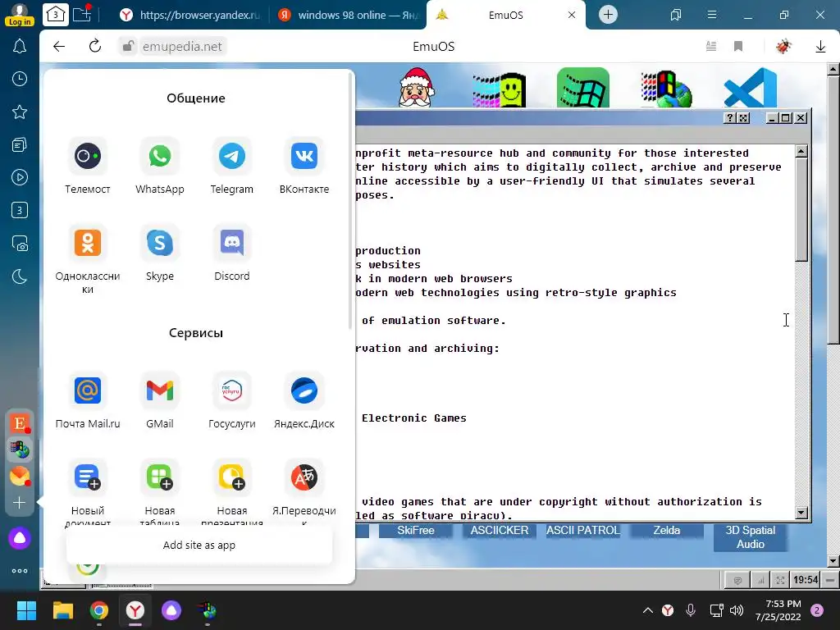Show hidden tray icons chevron
The width and height of the screenshot is (840, 630).
point(648,610)
